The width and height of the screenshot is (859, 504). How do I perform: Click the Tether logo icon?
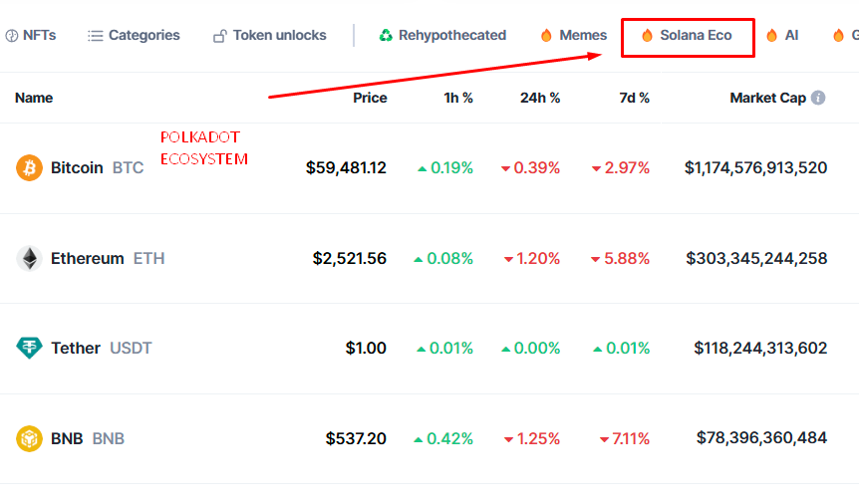tap(29, 348)
